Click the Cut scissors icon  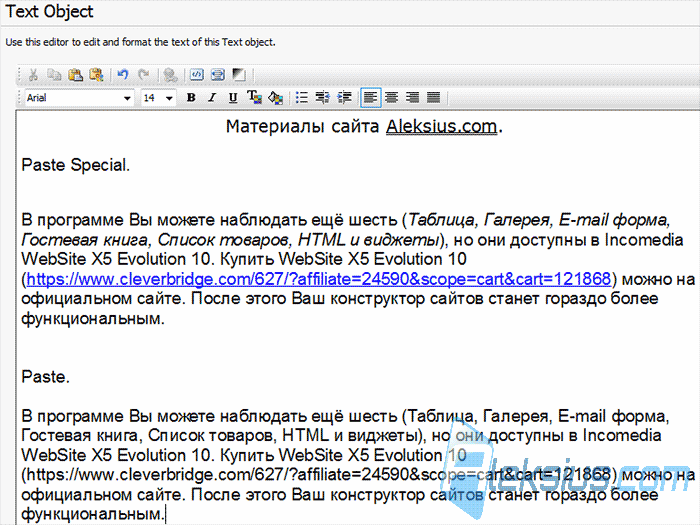click(33, 75)
